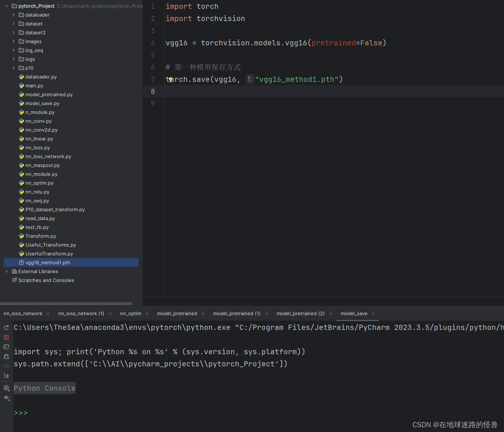This screenshot has width=504, height=432.
Task: Close the nn_loss_network console tab
Action: [x=48, y=314]
